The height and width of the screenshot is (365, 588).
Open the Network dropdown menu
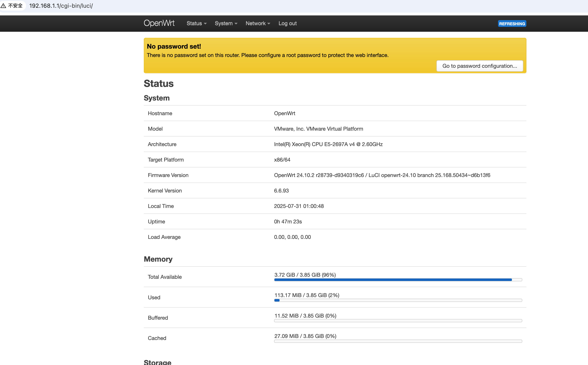point(258,23)
